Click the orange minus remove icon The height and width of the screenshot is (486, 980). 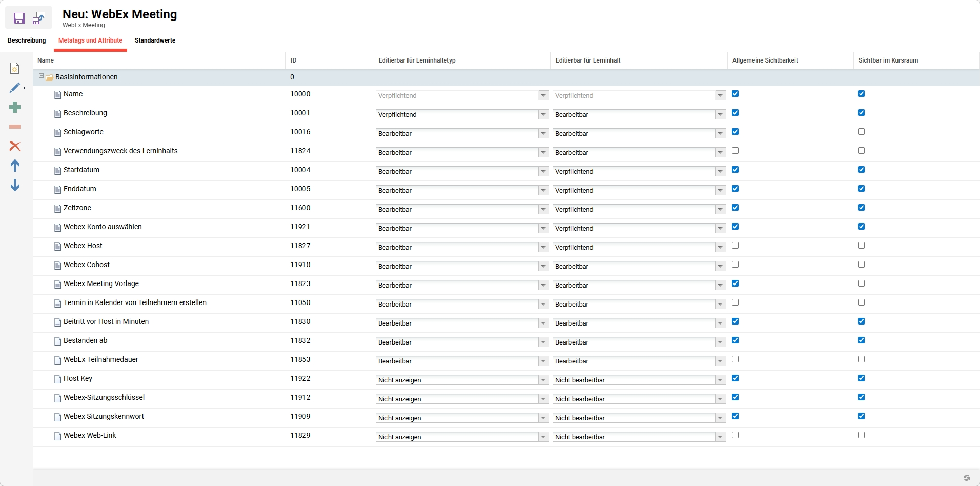(15, 127)
